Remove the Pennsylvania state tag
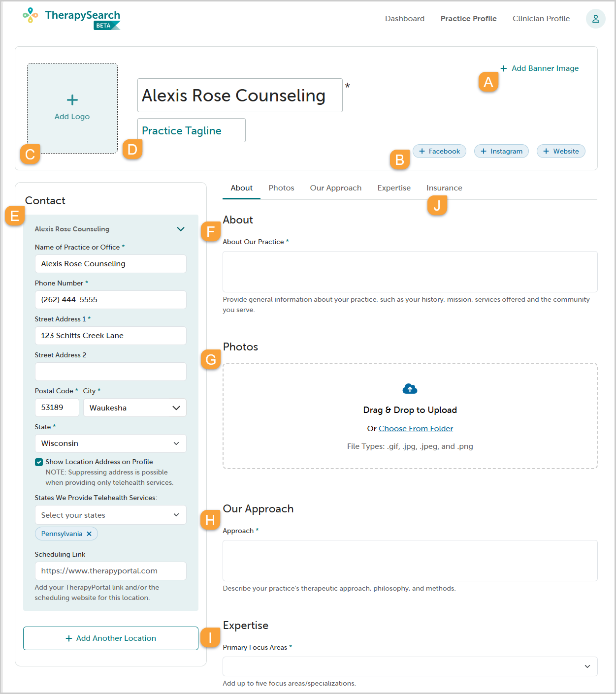 coord(89,534)
